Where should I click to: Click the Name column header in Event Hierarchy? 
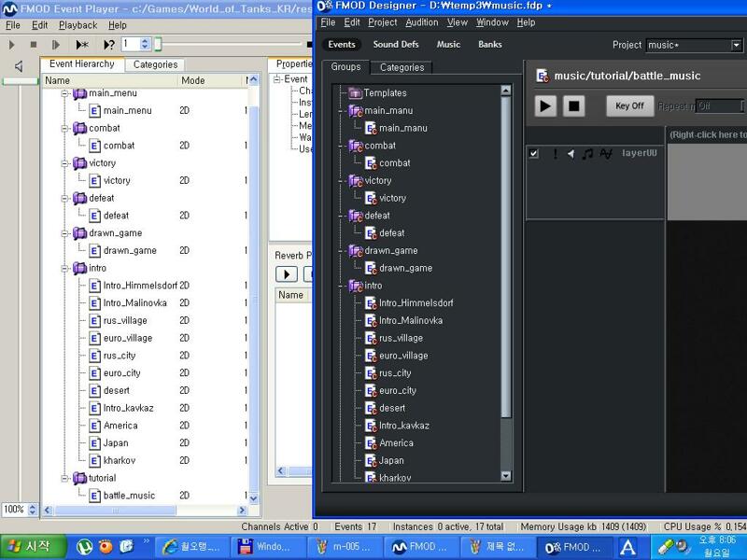110,80
